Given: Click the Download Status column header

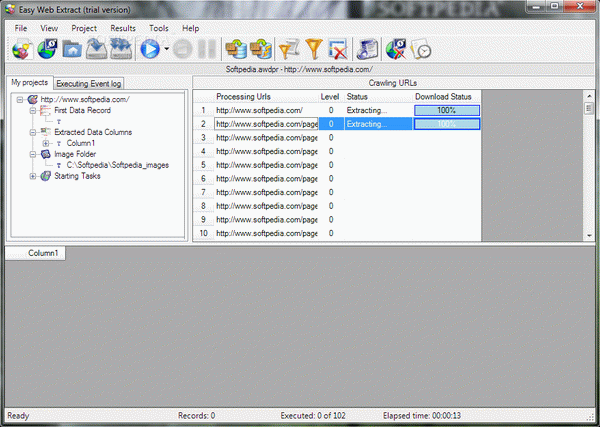Looking at the screenshot, I should pyautogui.click(x=447, y=96).
